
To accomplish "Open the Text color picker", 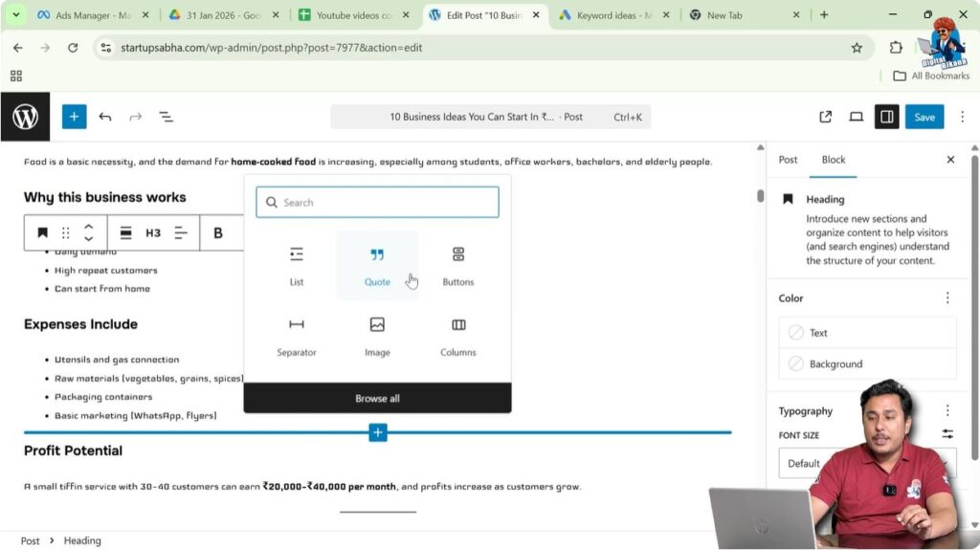I will coord(867,333).
